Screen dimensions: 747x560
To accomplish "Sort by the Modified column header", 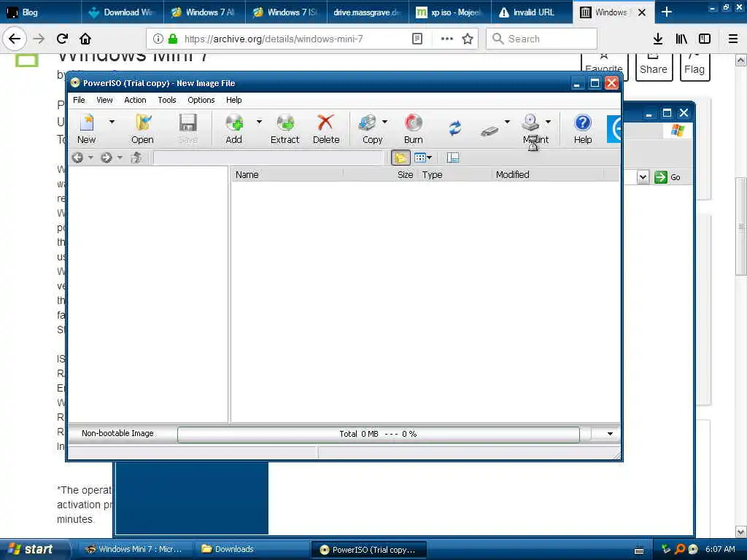I will click(x=547, y=175).
